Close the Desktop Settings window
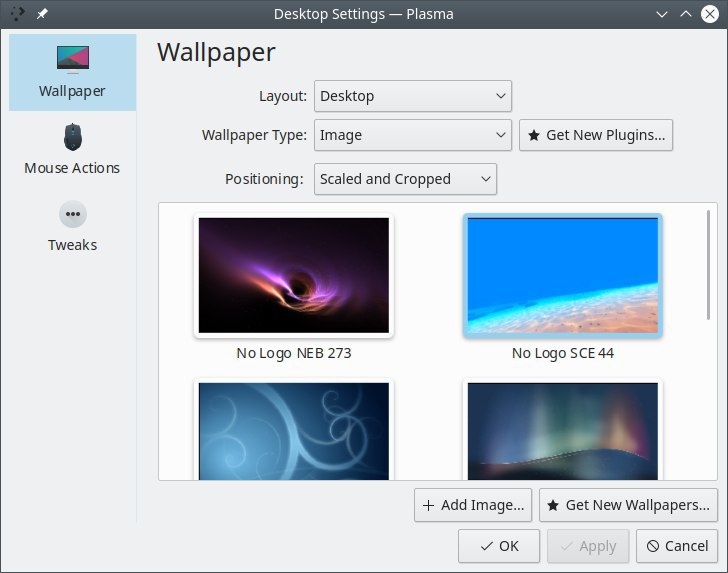 pyautogui.click(x=710, y=14)
